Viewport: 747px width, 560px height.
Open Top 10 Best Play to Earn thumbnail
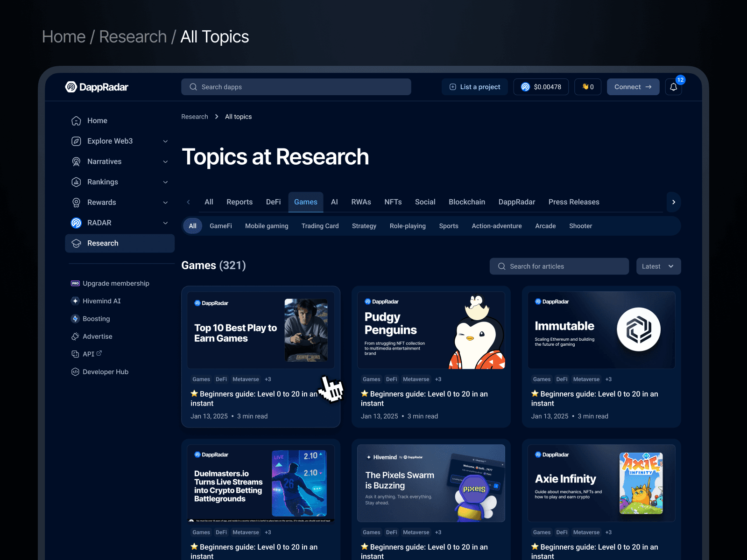click(x=261, y=330)
